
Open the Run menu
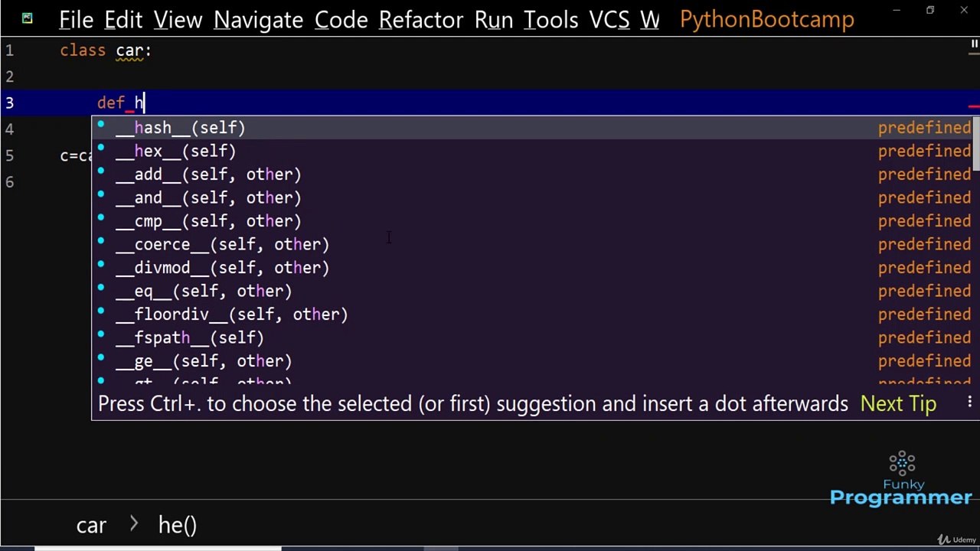tap(493, 19)
